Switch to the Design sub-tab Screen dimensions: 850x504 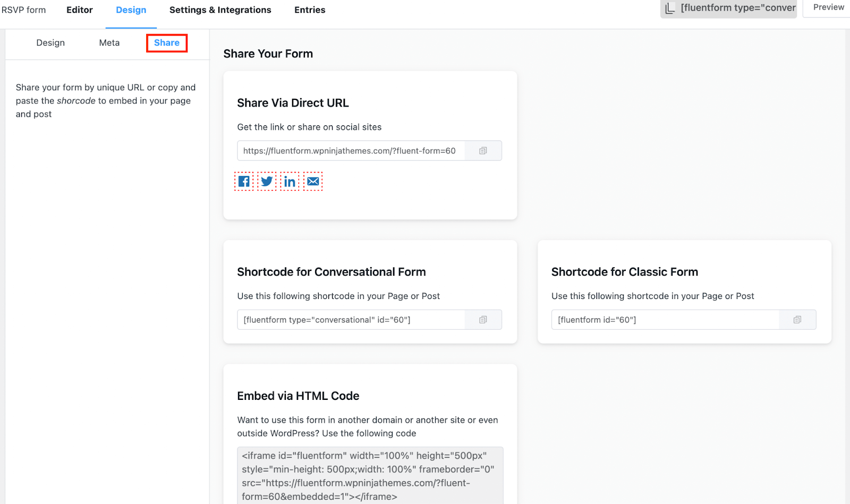[50, 43]
